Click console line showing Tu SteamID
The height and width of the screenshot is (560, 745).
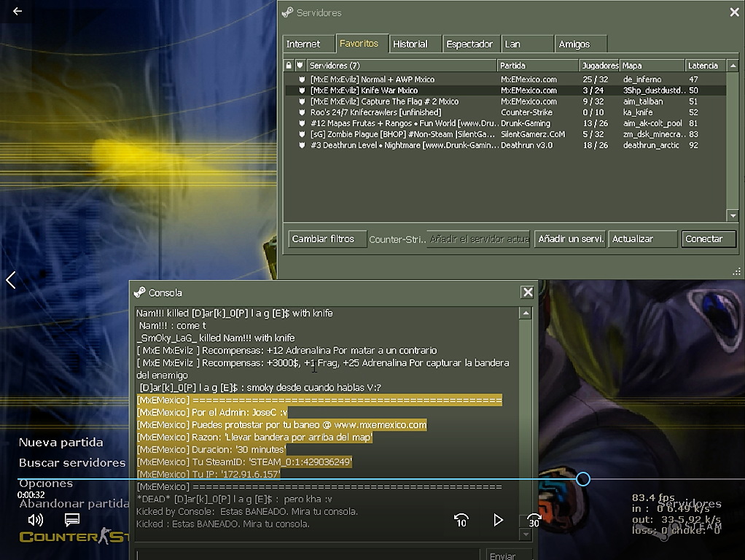pos(245,462)
